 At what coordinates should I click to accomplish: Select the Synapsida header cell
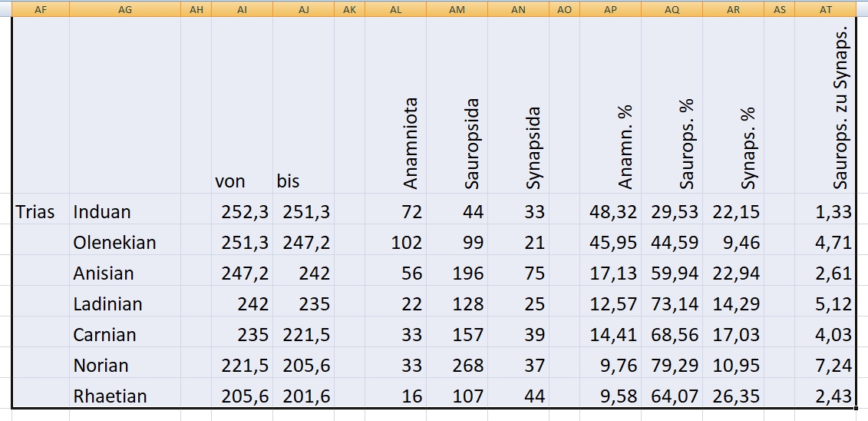point(533,148)
